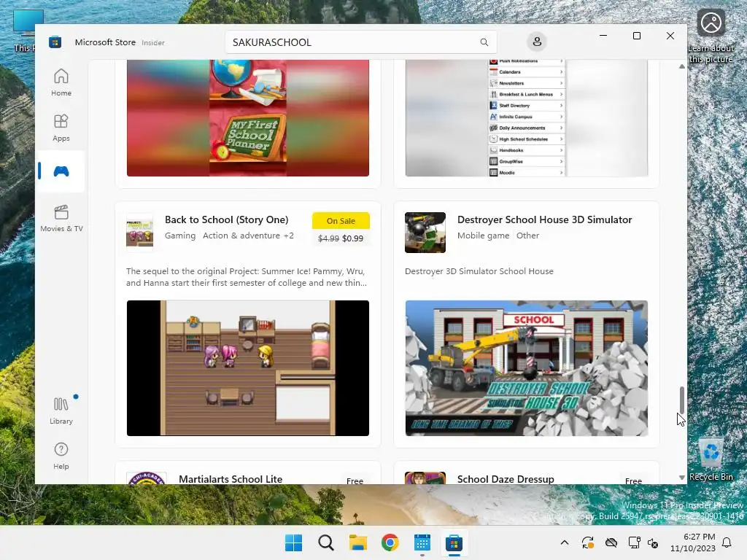Click the Other category tag

tap(527, 236)
